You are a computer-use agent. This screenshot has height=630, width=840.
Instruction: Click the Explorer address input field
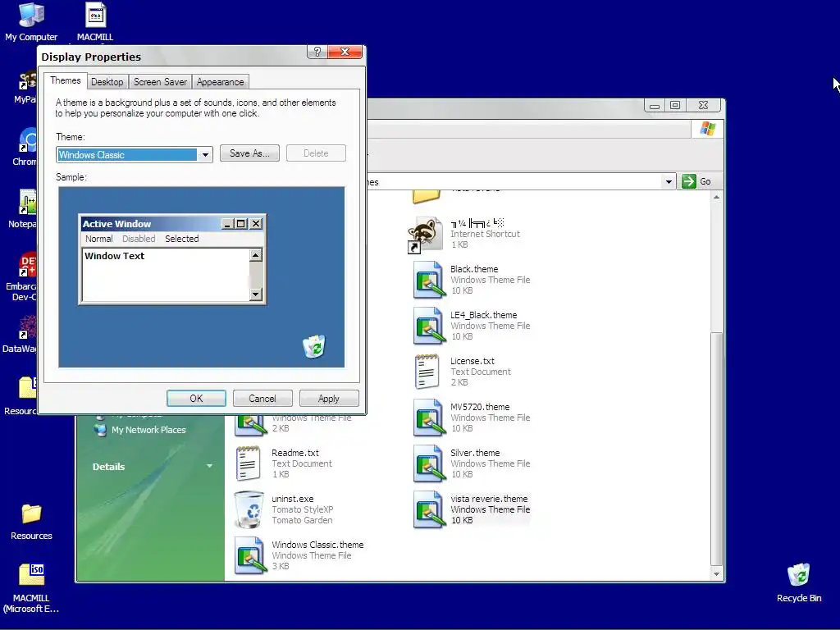[514, 181]
